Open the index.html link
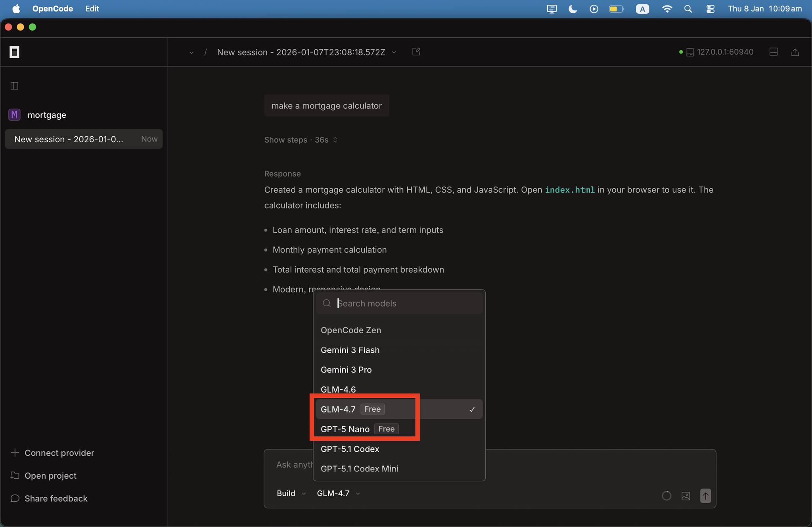The image size is (812, 527). (570, 190)
